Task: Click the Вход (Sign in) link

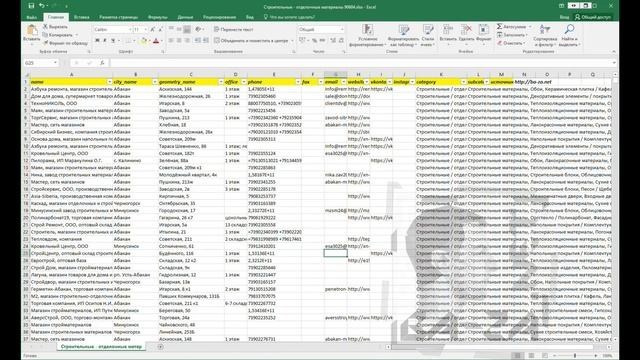Action: (x=564, y=17)
